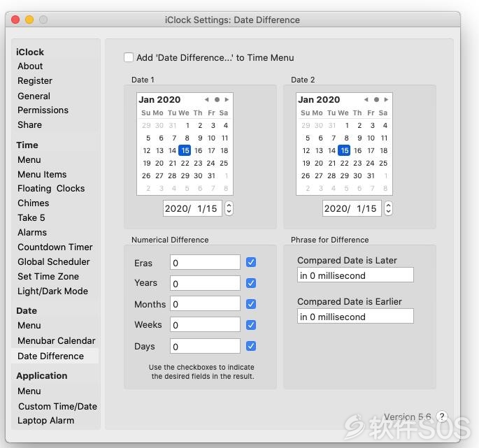This screenshot has height=448, width=479.
Task: Open help with the question mark button
Action: pyautogui.click(x=442, y=416)
